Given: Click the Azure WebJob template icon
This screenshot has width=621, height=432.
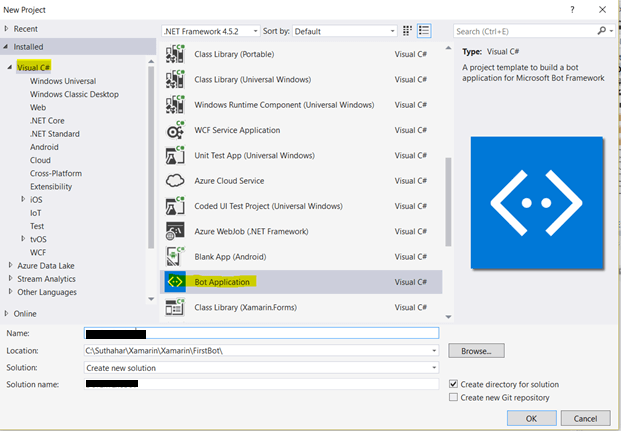Looking at the screenshot, I should pos(175,231).
